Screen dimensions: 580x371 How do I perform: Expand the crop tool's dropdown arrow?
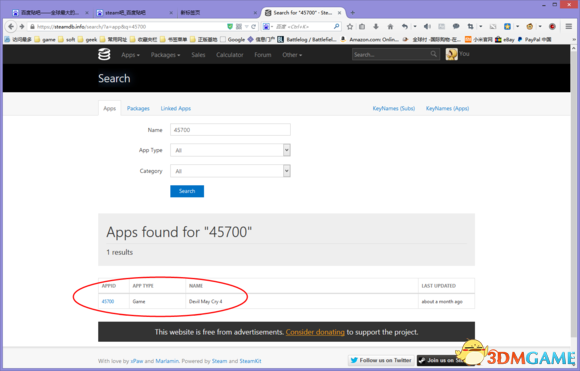click(480, 26)
